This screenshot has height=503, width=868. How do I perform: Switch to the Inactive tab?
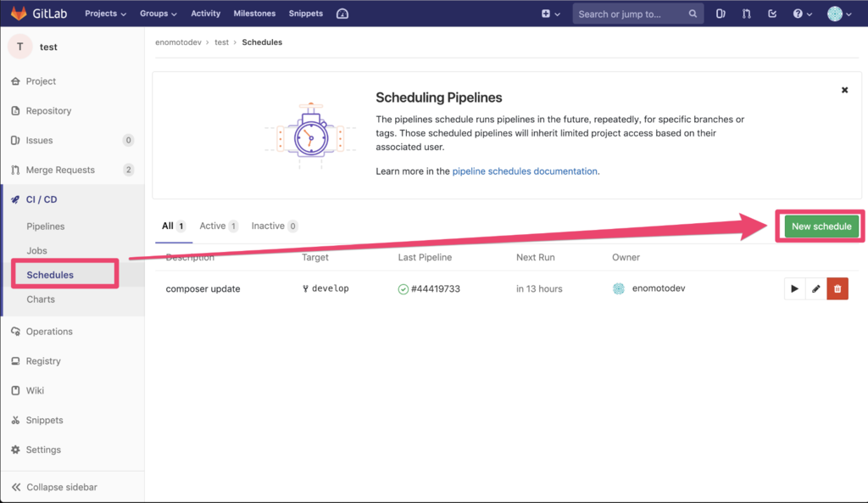coord(275,226)
